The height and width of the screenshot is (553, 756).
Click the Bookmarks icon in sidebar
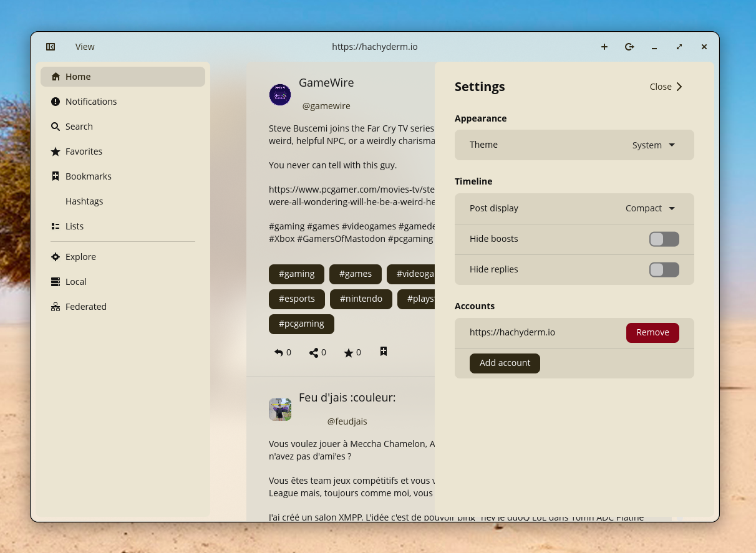56,176
